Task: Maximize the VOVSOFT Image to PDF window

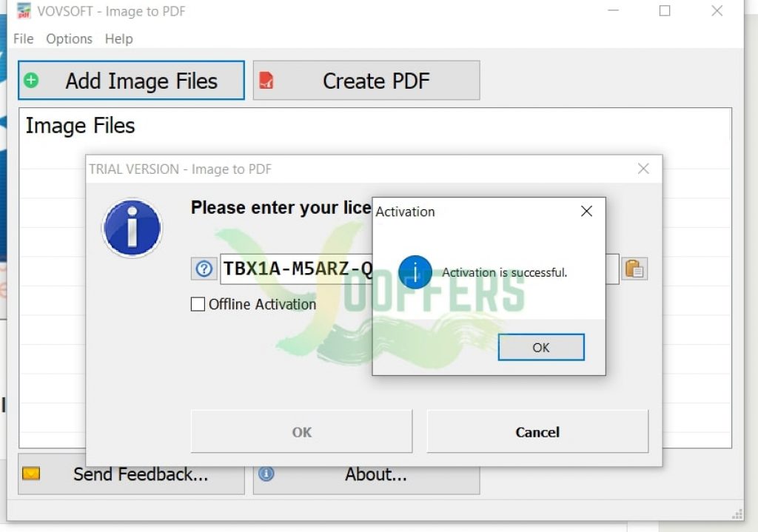Action: [665, 10]
